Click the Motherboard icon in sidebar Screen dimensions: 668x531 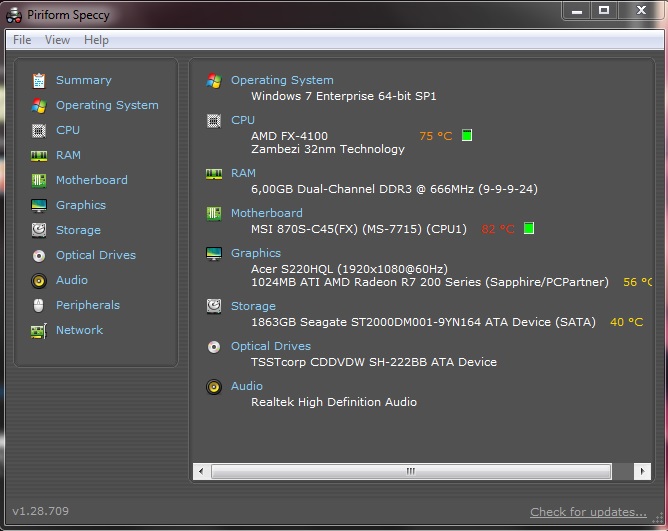[x=39, y=181]
